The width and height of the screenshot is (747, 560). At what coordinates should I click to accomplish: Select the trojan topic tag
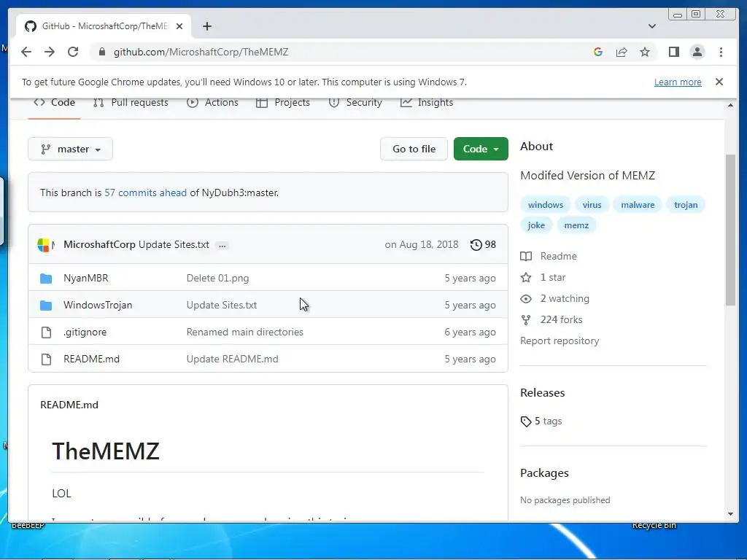click(x=686, y=205)
